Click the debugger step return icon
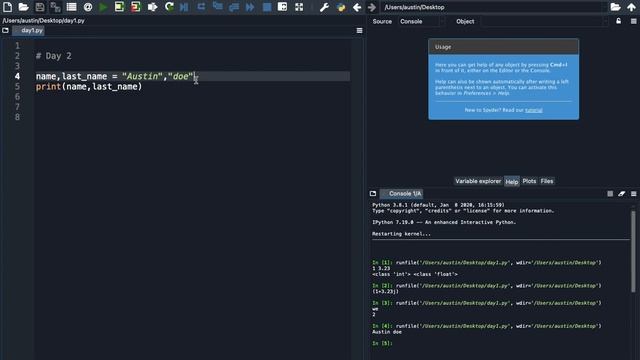 coord(234,7)
